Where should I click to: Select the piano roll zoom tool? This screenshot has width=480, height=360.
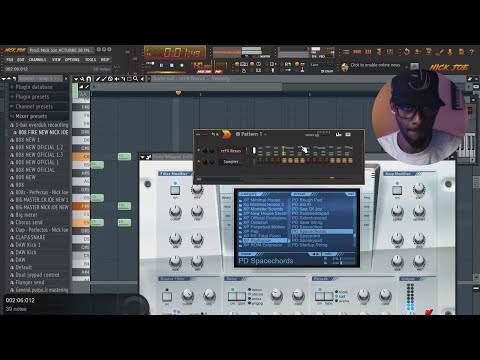point(136,79)
